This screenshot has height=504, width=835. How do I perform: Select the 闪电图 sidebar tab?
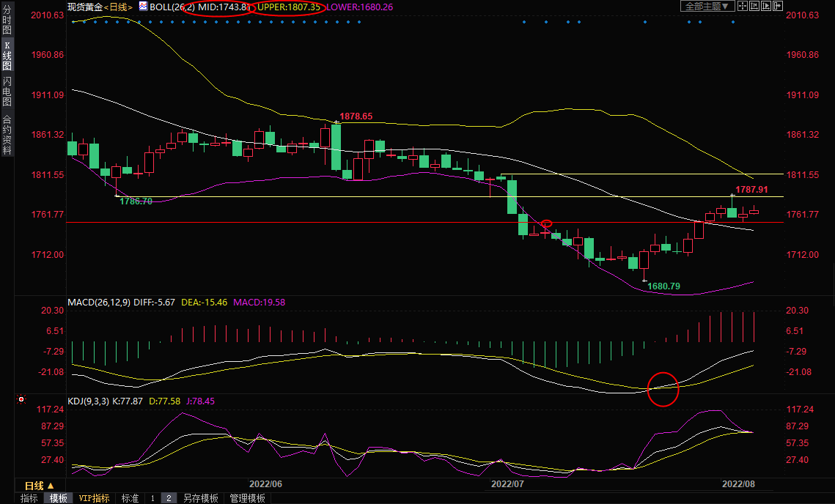coord(7,91)
